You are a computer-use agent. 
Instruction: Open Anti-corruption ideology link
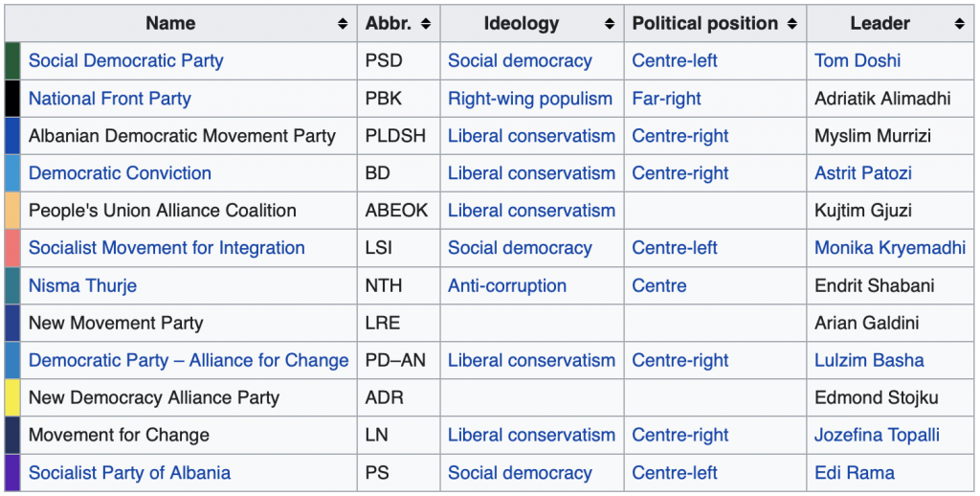pyautogui.click(x=506, y=285)
